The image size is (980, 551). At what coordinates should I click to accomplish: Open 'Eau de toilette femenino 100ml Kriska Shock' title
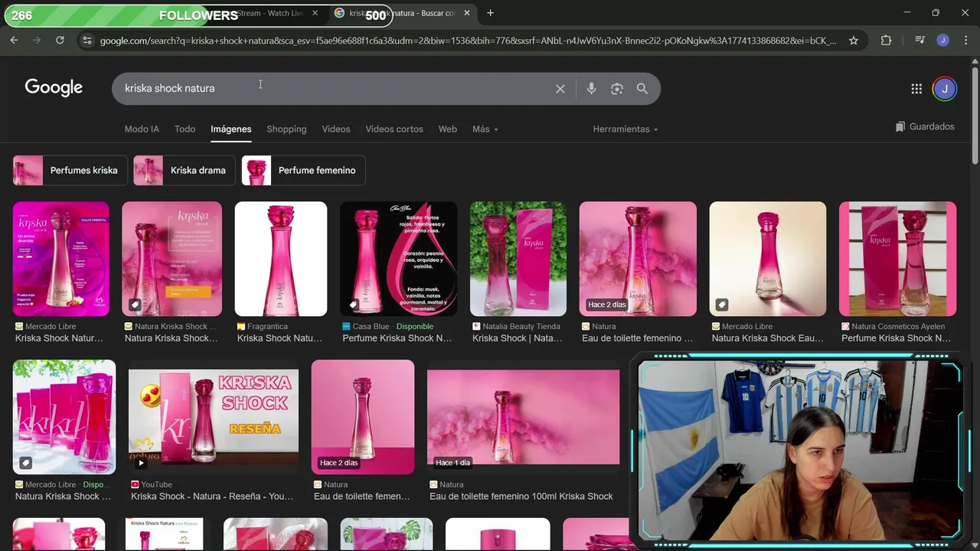point(521,497)
